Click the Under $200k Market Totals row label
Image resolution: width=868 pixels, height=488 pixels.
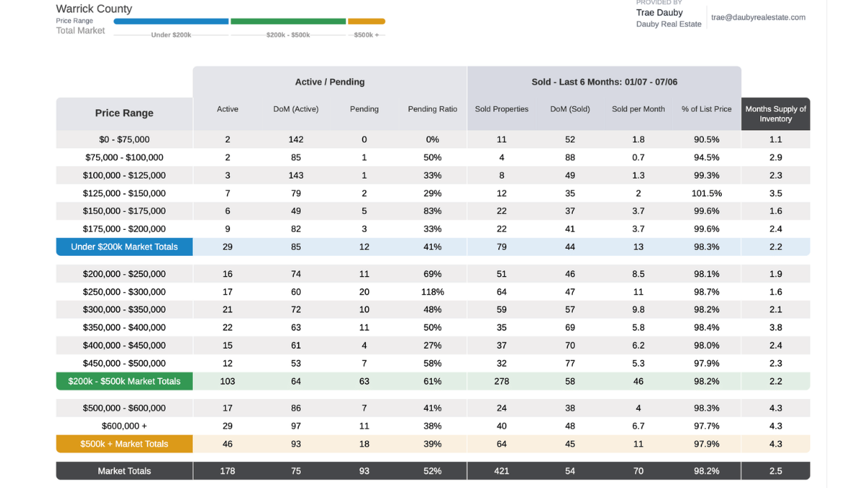(124, 247)
